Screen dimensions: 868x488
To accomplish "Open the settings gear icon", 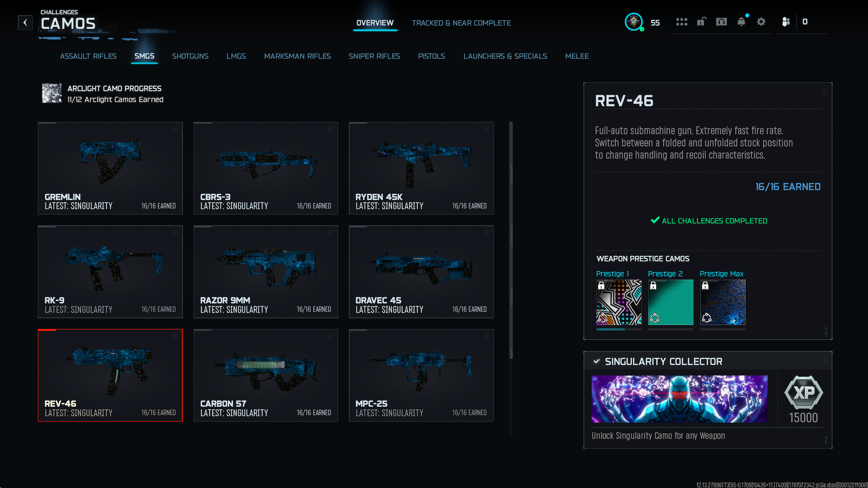I will click(x=761, y=22).
